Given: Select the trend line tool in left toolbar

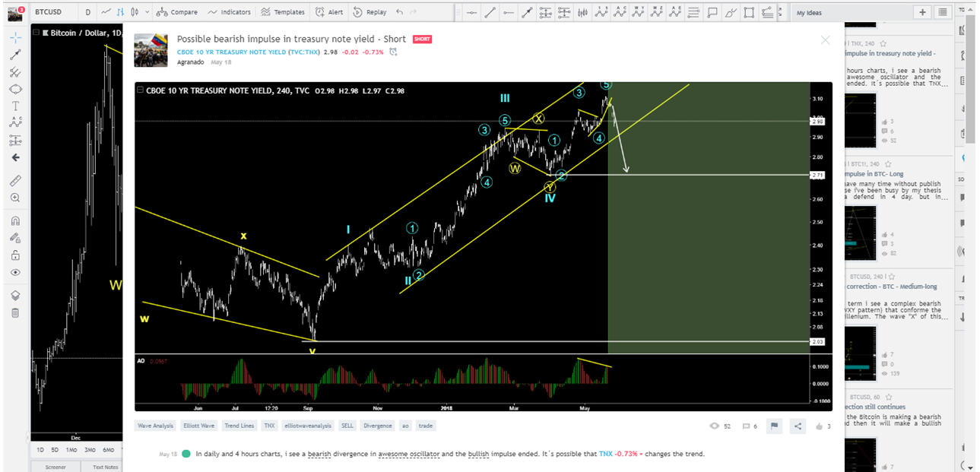Looking at the screenshot, I should (x=15, y=55).
